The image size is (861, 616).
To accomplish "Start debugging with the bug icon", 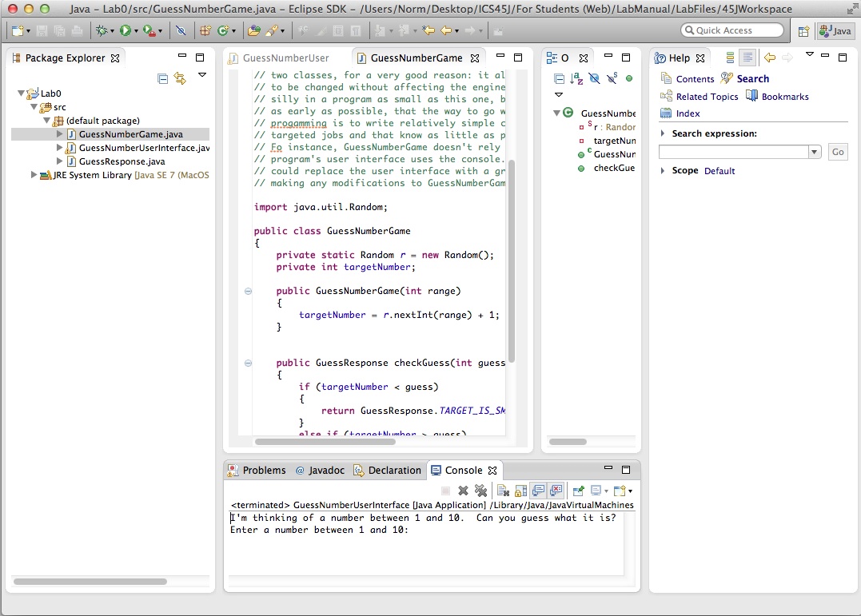I will click(x=101, y=30).
